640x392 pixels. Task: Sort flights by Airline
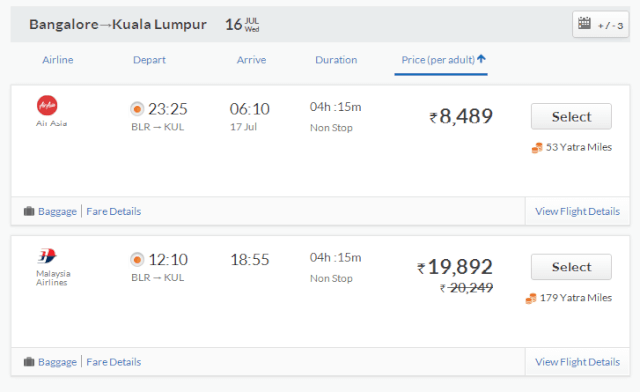[58, 60]
